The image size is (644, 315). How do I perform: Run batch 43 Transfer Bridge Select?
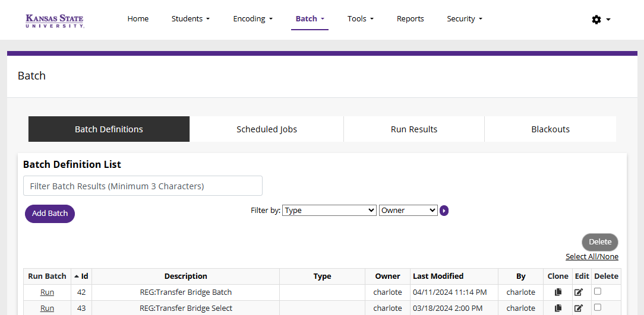[x=47, y=308]
